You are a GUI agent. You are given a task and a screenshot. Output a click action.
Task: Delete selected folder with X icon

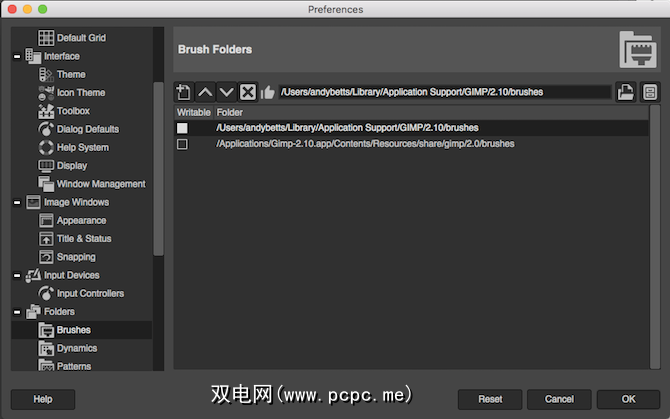pos(247,92)
